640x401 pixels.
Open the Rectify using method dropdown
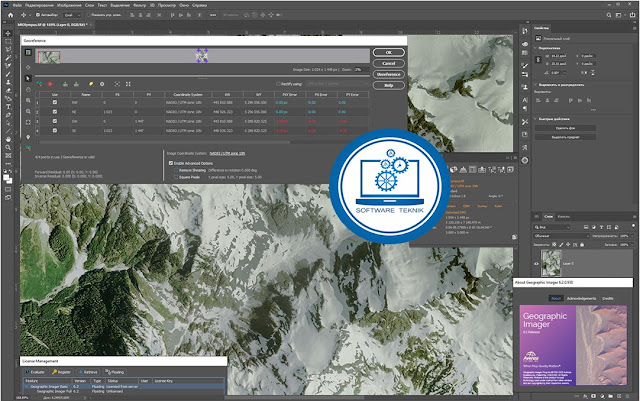(337, 84)
